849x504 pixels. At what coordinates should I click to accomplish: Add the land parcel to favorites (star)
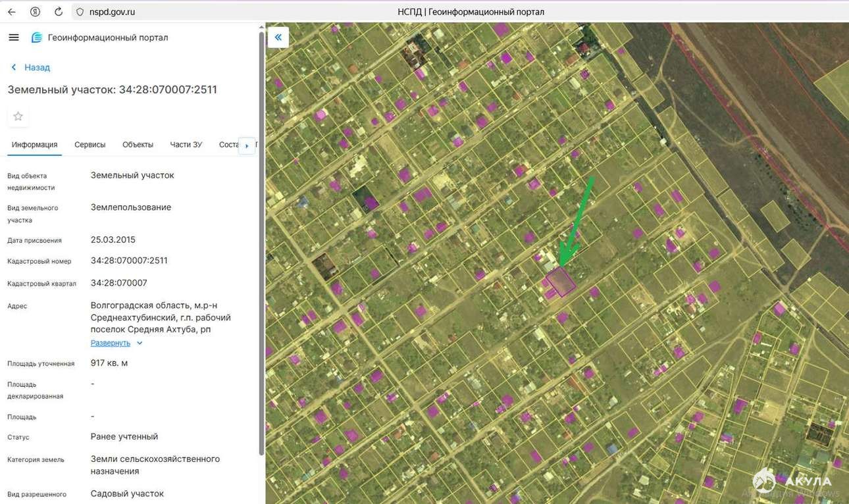pyautogui.click(x=18, y=116)
